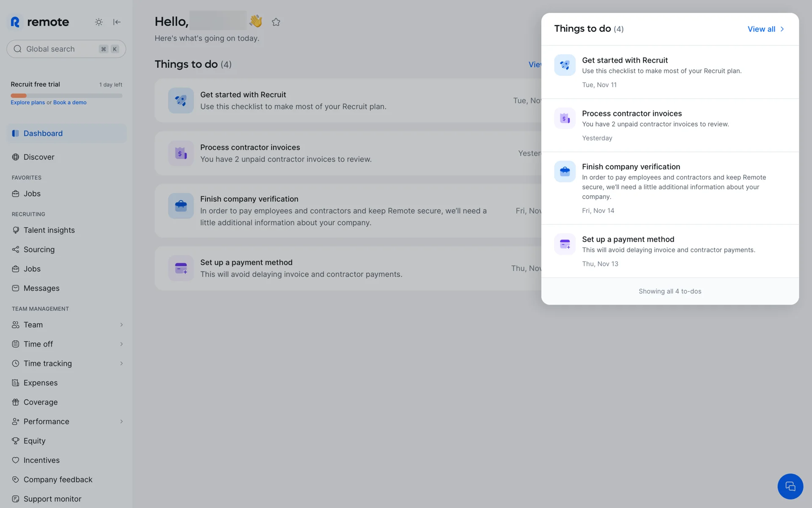
Task: Click the Book a demo link
Action: pos(70,102)
